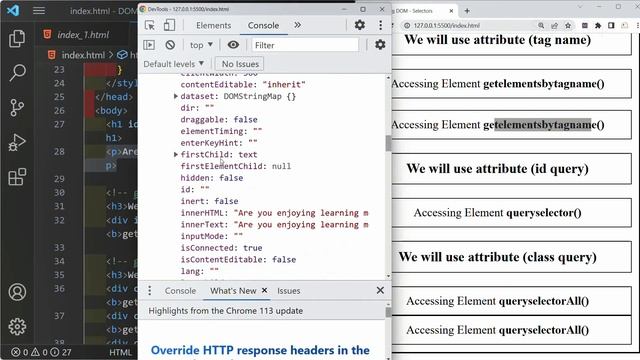Click the site information icon in address bar

click(407, 25)
